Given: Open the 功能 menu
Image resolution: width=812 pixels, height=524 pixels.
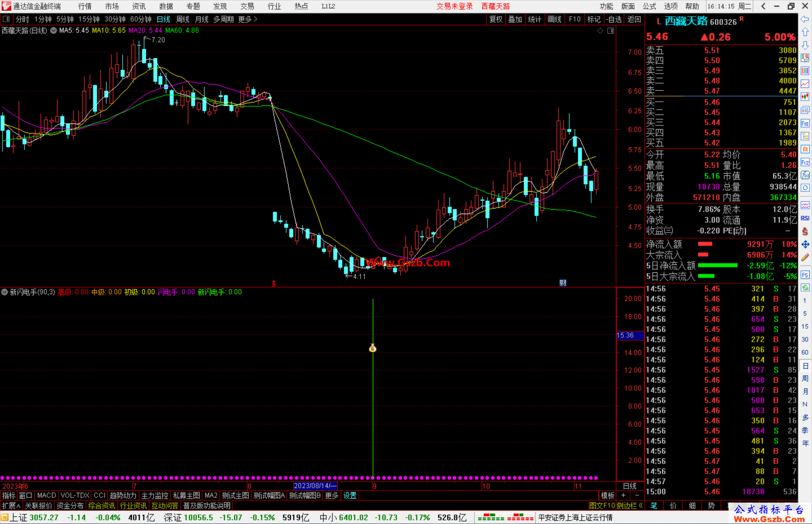Looking at the screenshot, I should [606, 6].
